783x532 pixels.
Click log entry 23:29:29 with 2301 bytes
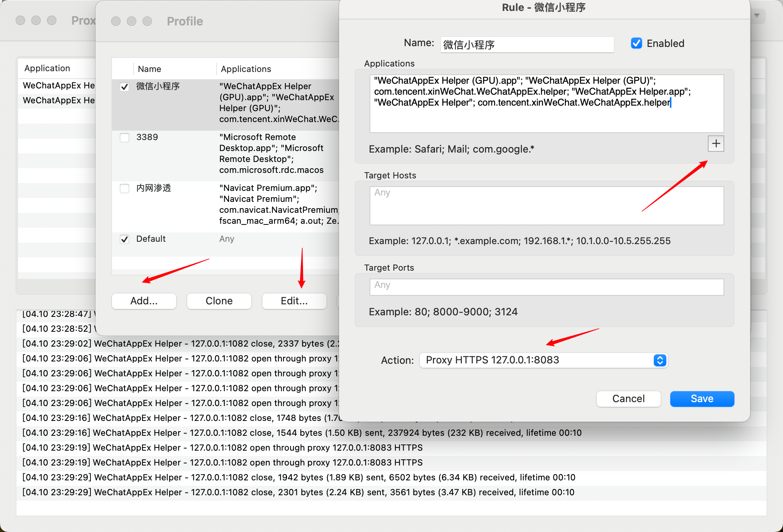[298, 492]
